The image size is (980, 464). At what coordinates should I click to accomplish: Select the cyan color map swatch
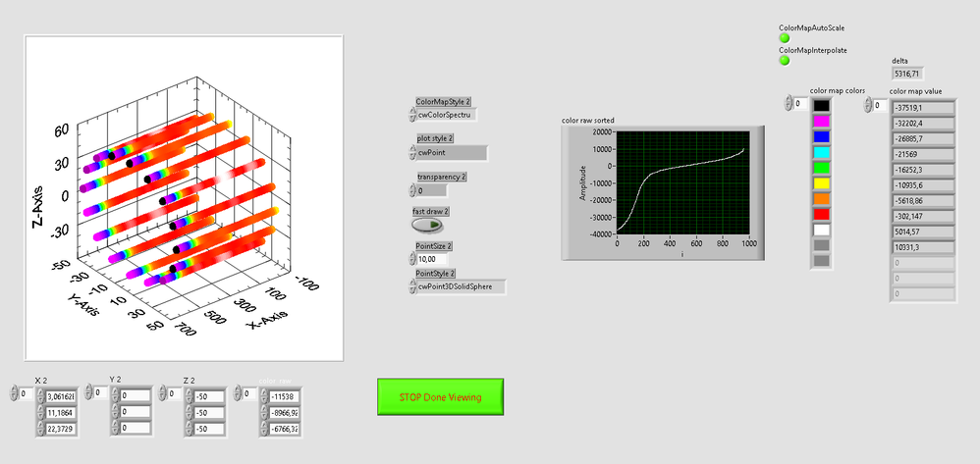pos(821,152)
